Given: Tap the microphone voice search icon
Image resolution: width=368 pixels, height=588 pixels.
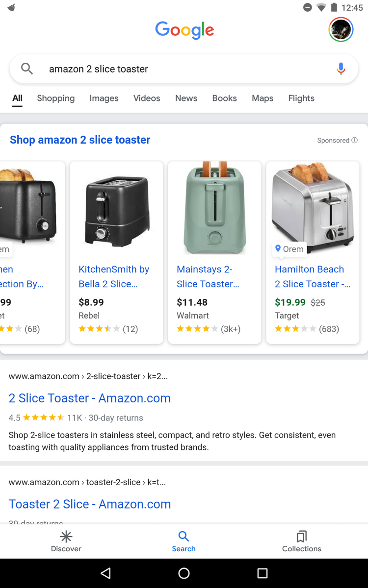Looking at the screenshot, I should [x=341, y=69].
